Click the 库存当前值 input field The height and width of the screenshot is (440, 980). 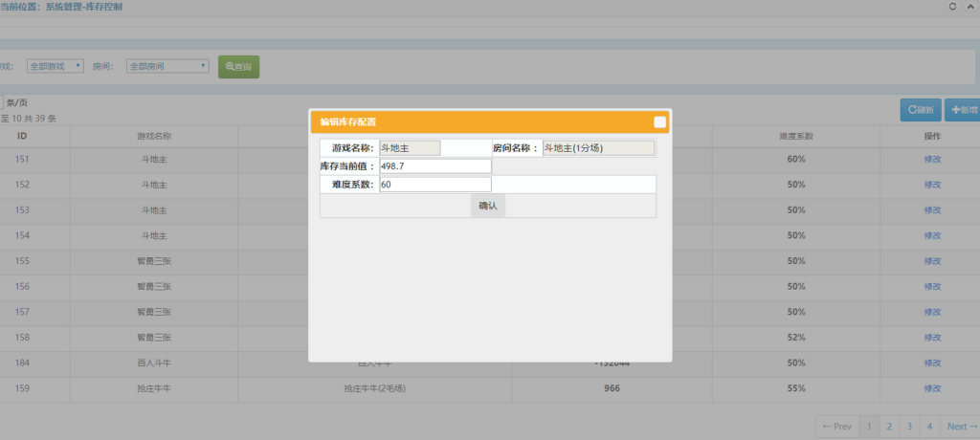pos(434,166)
